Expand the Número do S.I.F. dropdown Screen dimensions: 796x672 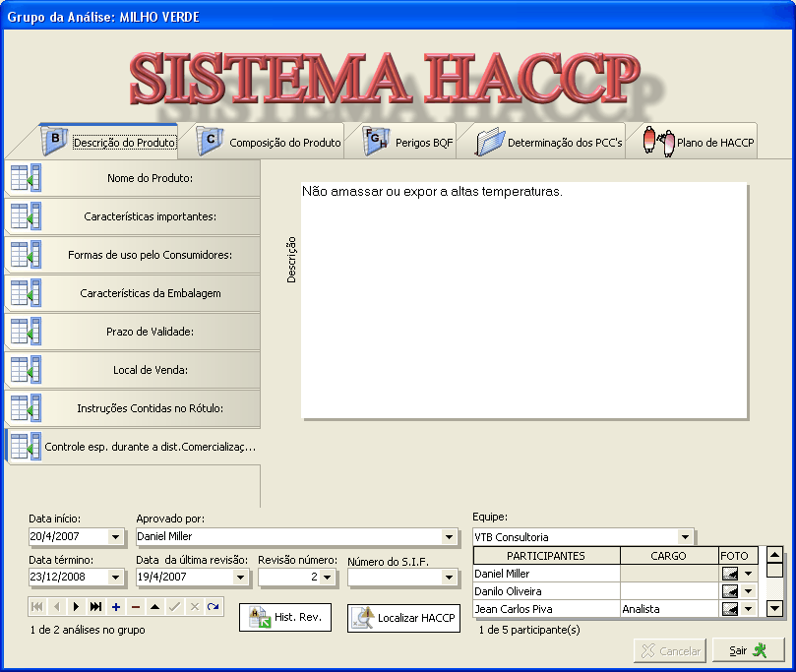tap(449, 578)
